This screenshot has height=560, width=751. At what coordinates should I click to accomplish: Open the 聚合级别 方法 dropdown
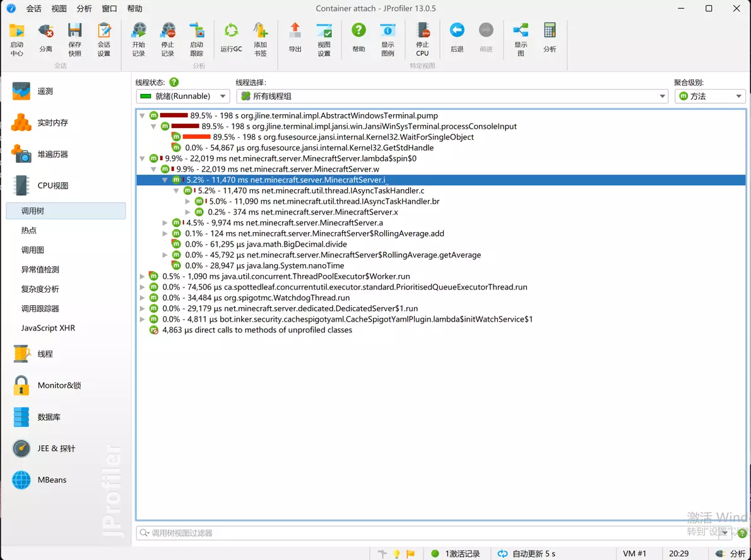click(710, 96)
